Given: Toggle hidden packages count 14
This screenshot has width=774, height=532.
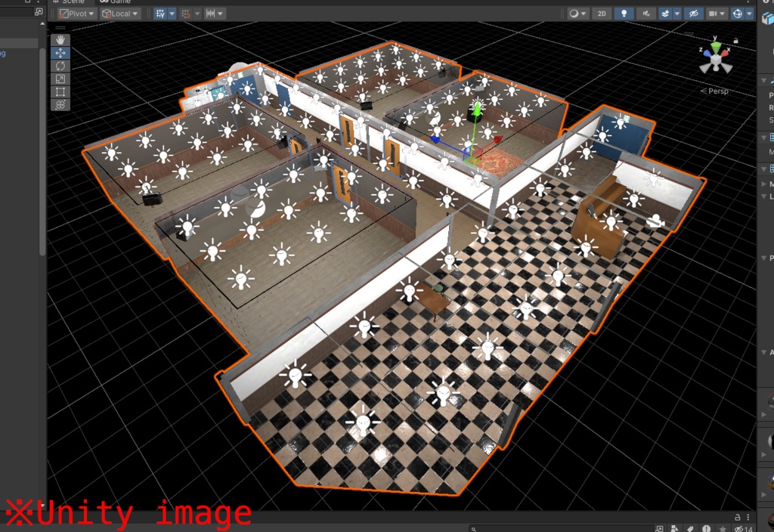Looking at the screenshot, I should coord(743,528).
